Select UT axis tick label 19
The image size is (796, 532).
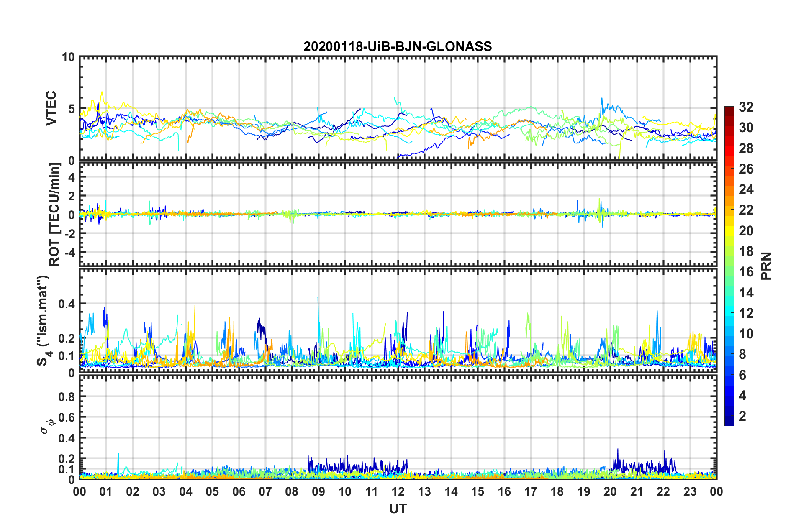[x=584, y=491]
